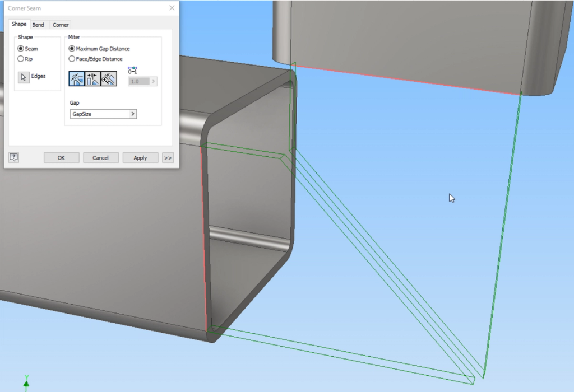Image resolution: width=574 pixels, height=392 pixels.
Task: Pick the reverse overlap miter icon
Action: coord(108,78)
